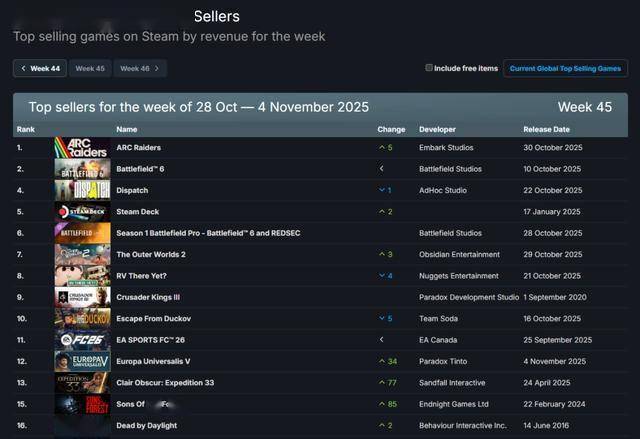The image size is (640, 439).
Task: Click the up 34 change for Europa Universalis V
Action: click(388, 361)
